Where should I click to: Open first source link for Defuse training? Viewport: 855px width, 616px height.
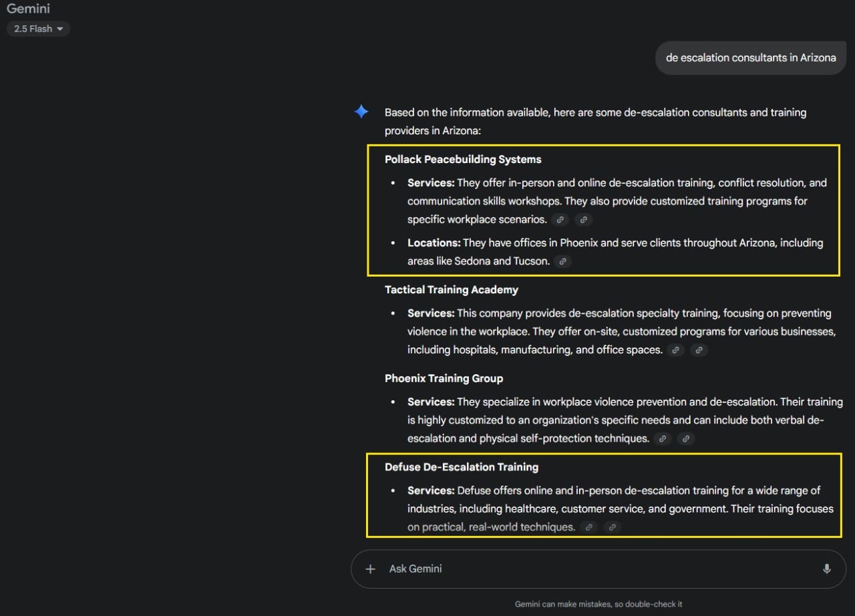coord(588,527)
